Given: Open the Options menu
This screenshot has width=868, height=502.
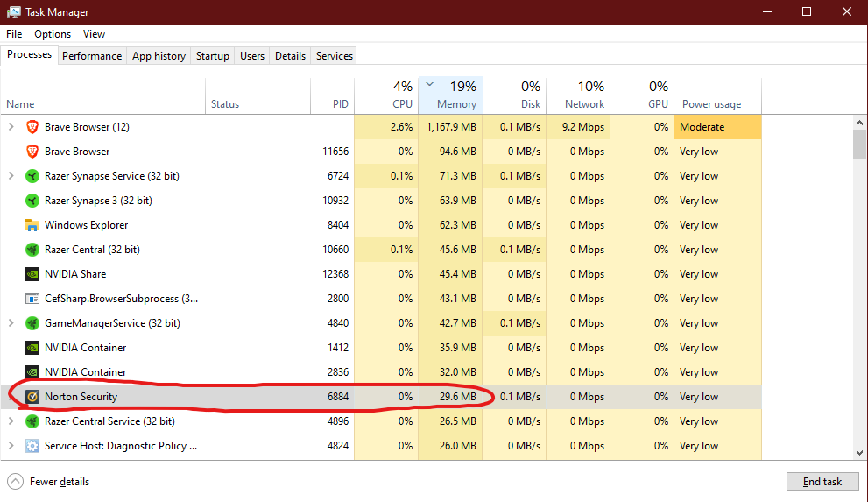Looking at the screenshot, I should pyautogui.click(x=53, y=34).
